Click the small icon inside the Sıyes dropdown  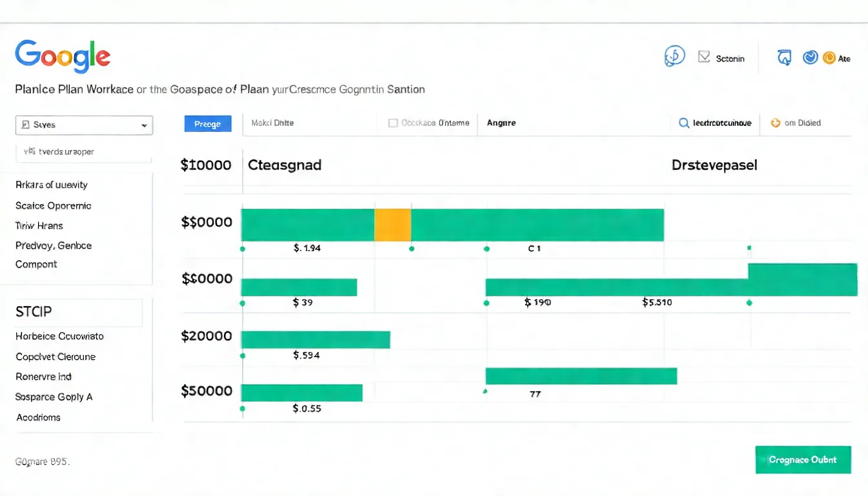click(x=25, y=125)
